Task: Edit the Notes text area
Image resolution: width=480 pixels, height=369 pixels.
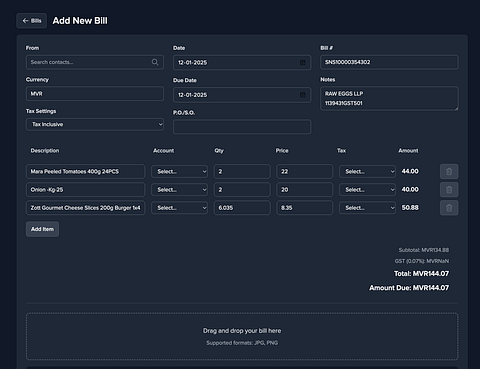Action: pyautogui.click(x=389, y=98)
